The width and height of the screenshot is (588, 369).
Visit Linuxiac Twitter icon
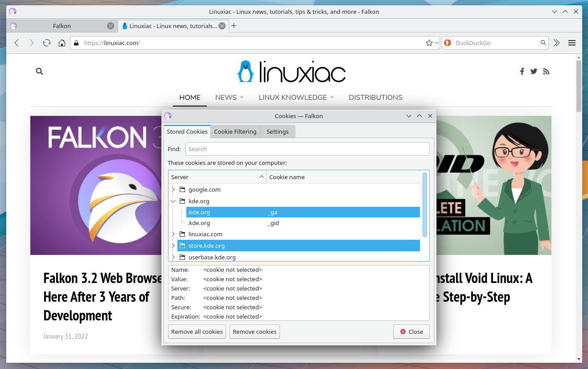coord(534,71)
